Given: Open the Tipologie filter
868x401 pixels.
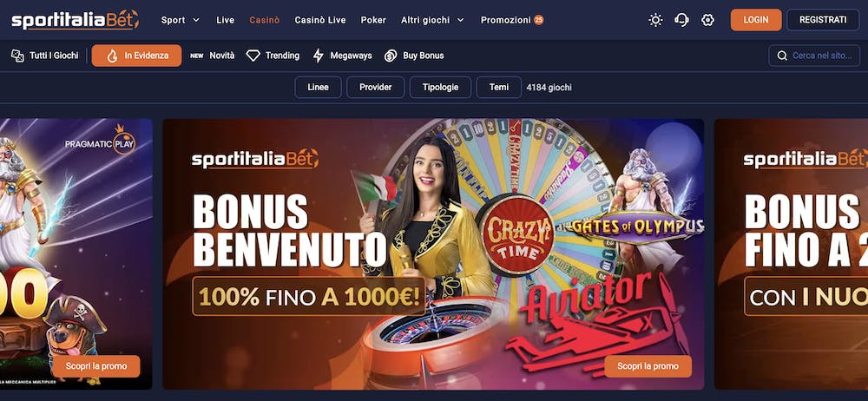Looking at the screenshot, I should pyautogui.click(x=440, y=88).
